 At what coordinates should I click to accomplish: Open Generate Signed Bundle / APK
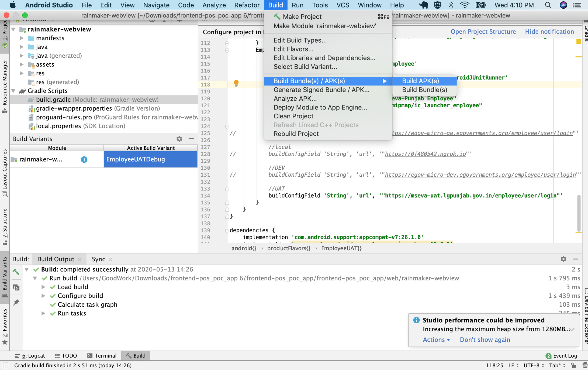point(328,90)
